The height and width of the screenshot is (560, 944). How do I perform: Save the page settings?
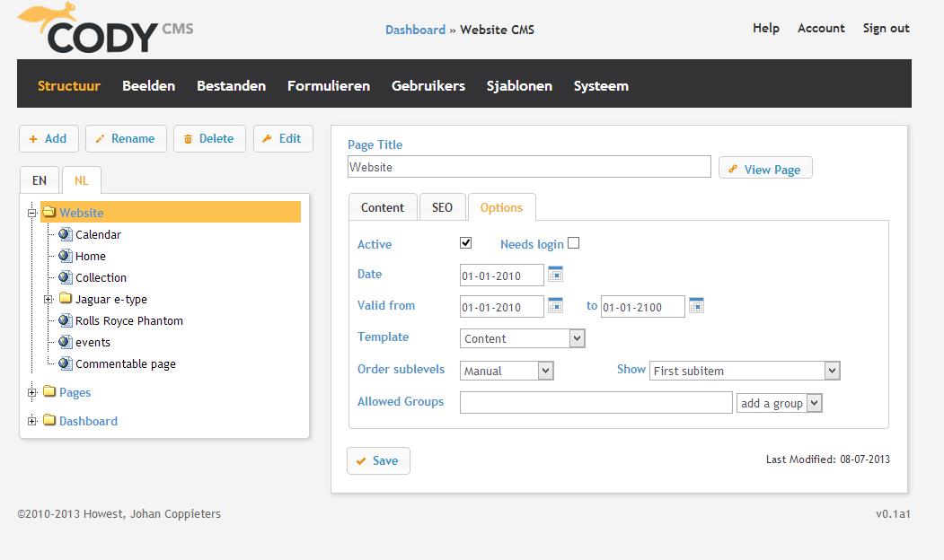click(378, 460)
